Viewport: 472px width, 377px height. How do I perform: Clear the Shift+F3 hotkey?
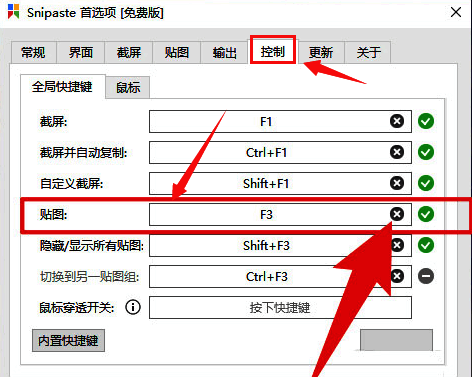[397, 245]
